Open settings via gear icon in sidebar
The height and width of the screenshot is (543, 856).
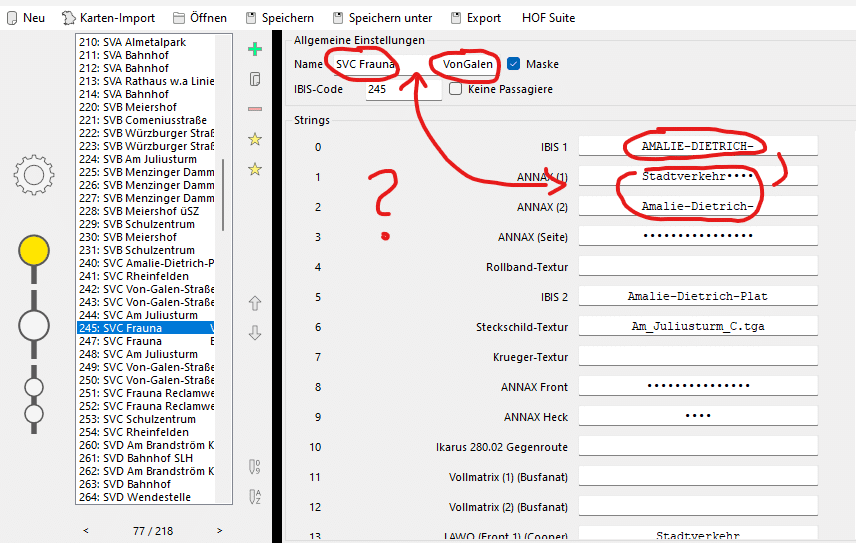[34, 176]
